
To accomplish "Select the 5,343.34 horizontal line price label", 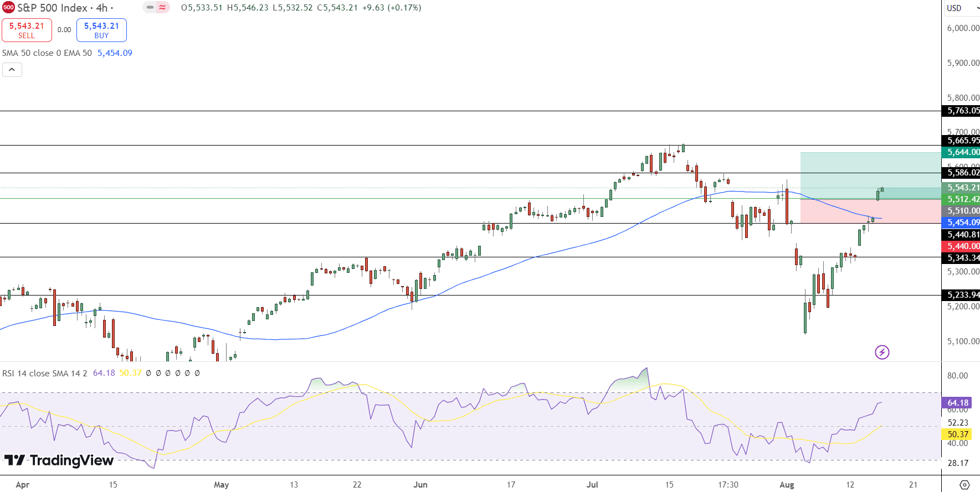I will [961, 258].
